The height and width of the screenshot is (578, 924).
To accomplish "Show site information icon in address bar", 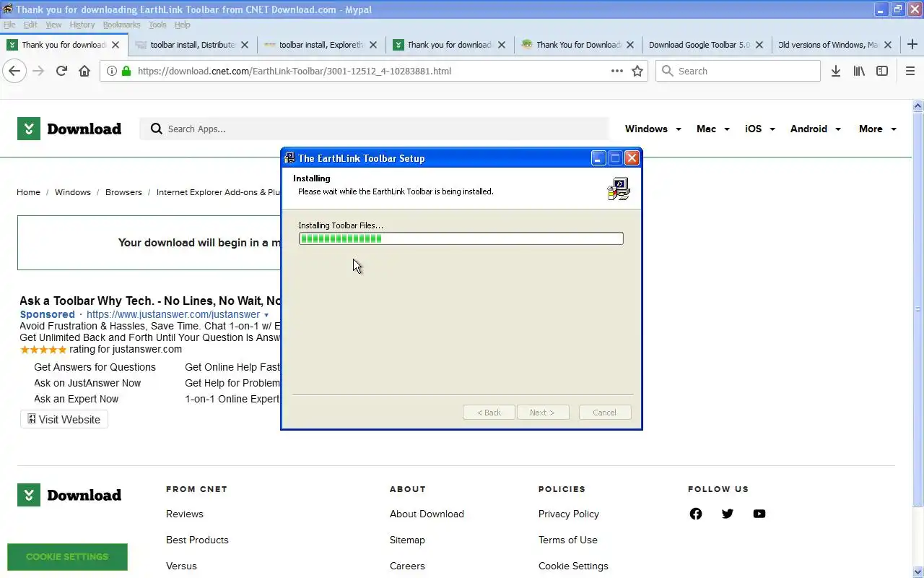I will pyautogui.click(x=112, y=71).
